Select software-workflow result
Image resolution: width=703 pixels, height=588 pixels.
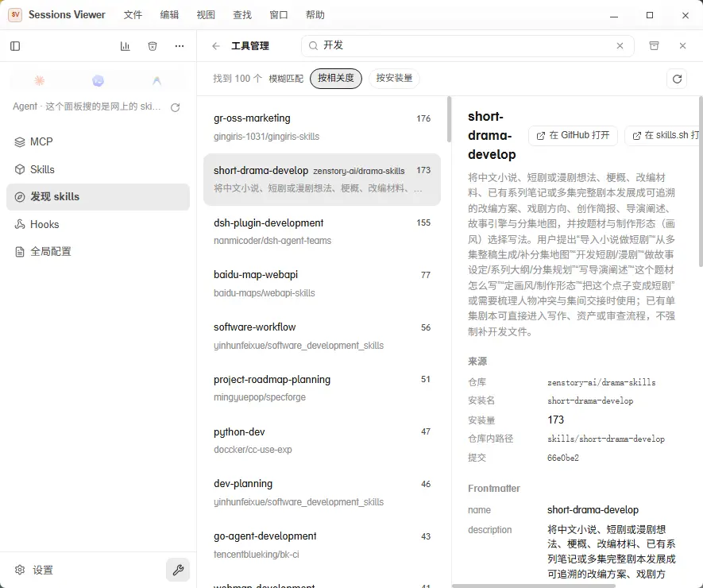click(322, 336)
